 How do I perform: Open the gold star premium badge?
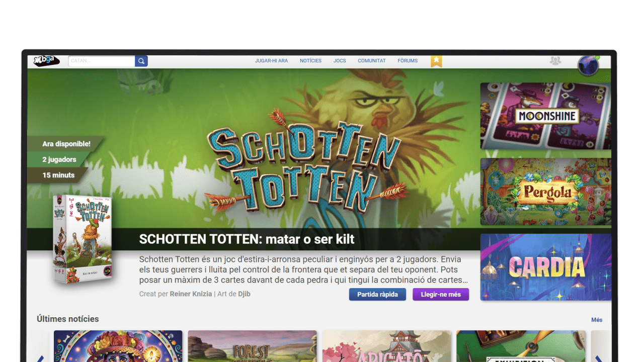click(x=436, y=61)
